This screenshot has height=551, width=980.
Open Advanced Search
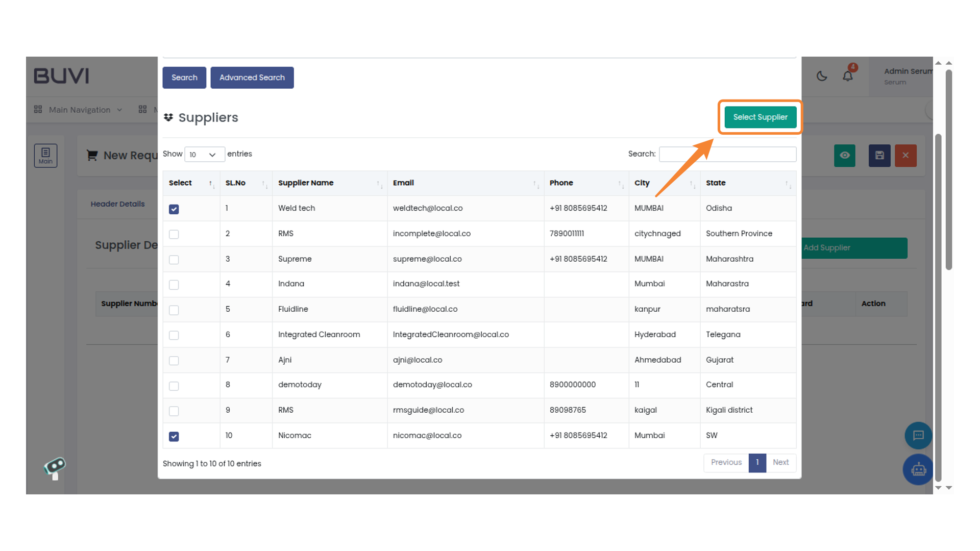coord(252,78)
